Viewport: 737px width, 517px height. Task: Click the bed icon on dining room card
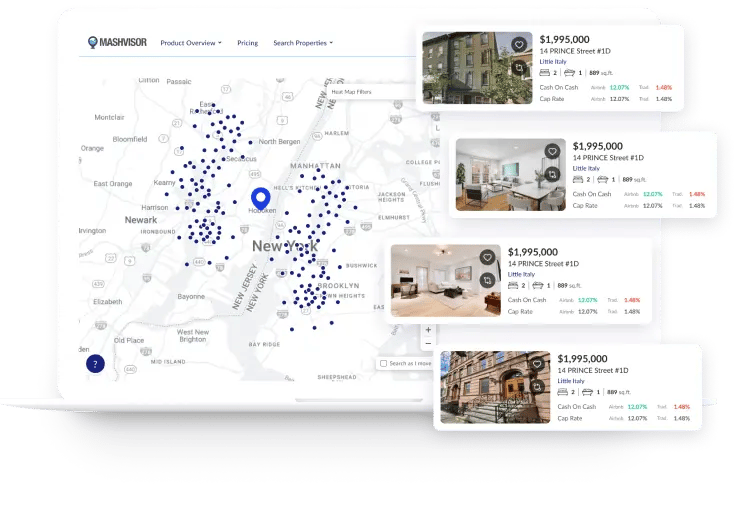click(578, 179)
